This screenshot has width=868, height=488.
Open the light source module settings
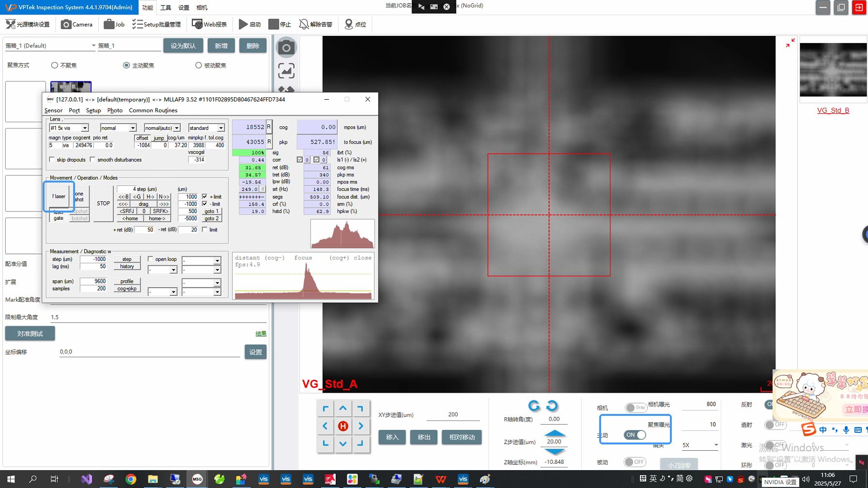(28, 24)
